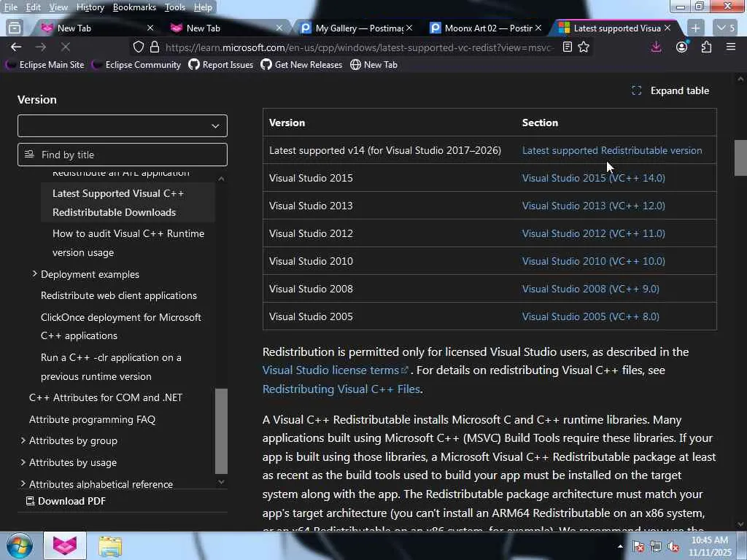Viewport: 747px width, 560px height.
Task: Open Visual Studio 2008 (VC++ 9.0) link
Action: point(591,289)
